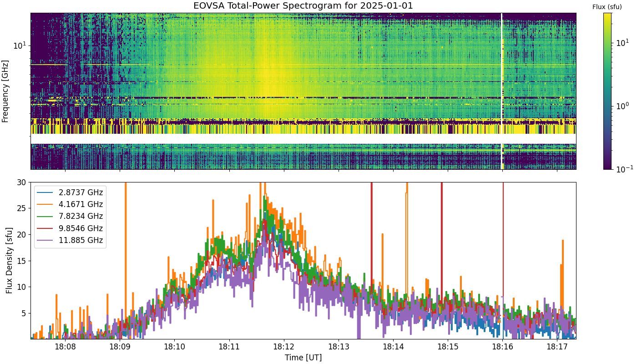
Task: Click the Frequency [GHz] axis label
Action: pos(5,91)
